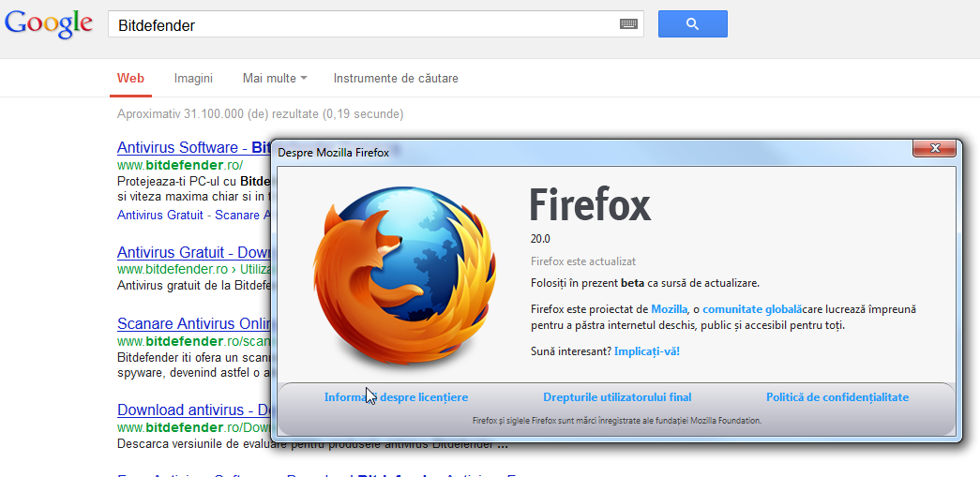Click the 'Folosiți în prezent beta' text
Screen dimensions: 980x477
tap(645, 283)
